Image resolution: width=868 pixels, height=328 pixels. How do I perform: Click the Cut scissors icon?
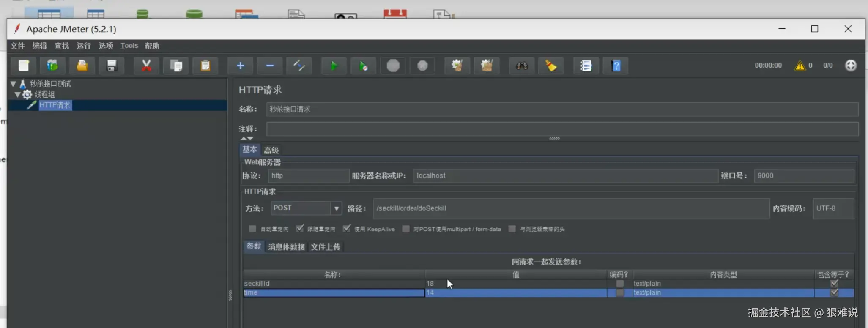tap(146, 66)
